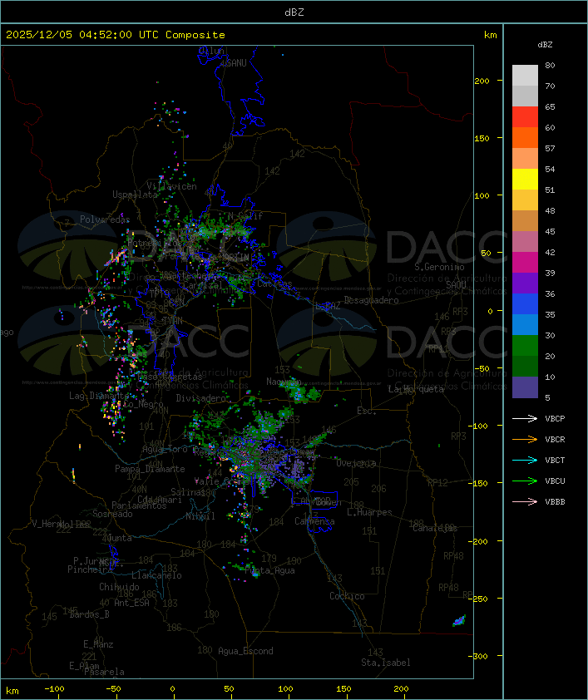588x700 pixels.
Task: Click the 'dBZ' title at top center
Action: point(294,12)
